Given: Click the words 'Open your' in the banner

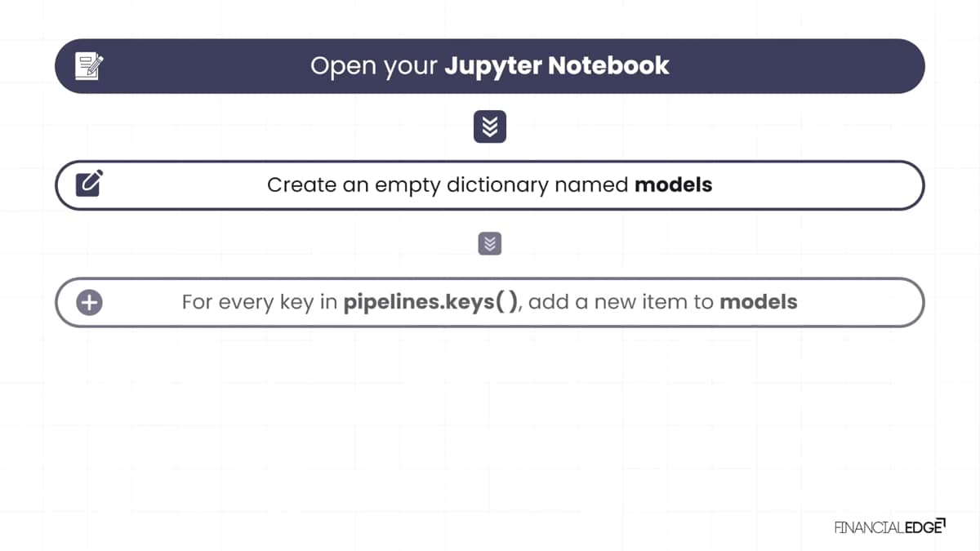Looking at the screenshot, I should 374,67.
